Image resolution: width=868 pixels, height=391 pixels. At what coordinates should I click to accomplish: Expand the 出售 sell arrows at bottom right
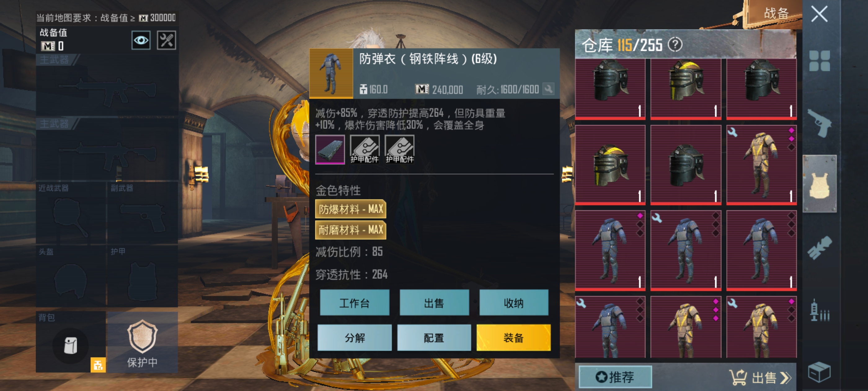(x=760, y=377)
